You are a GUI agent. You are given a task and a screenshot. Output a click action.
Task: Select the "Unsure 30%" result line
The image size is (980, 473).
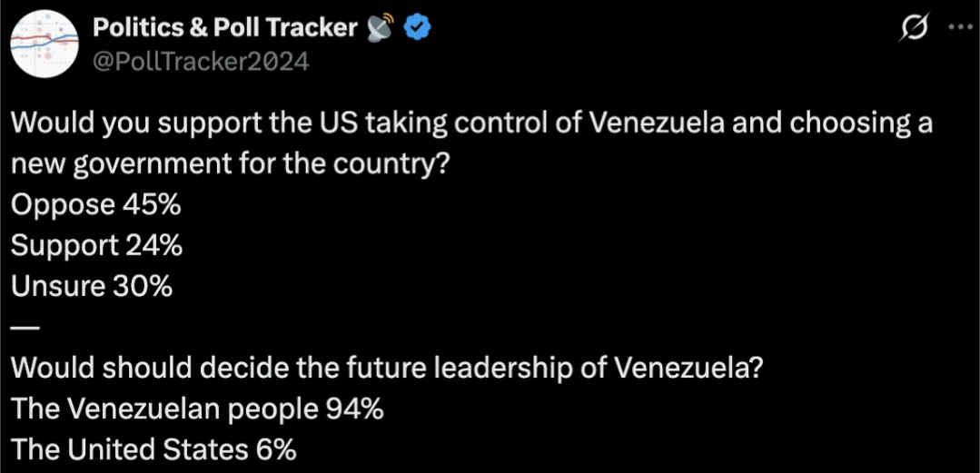click(92, 287)
